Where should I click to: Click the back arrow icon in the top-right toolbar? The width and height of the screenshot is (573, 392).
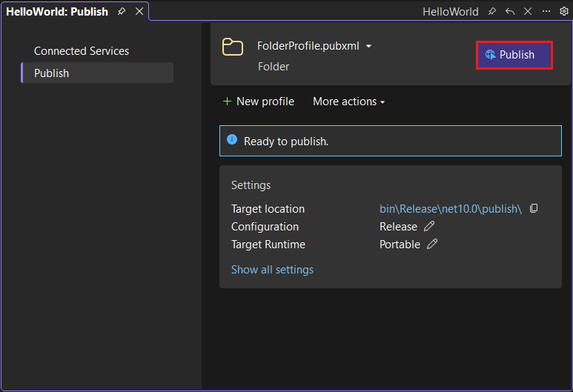tap(510, 12)
